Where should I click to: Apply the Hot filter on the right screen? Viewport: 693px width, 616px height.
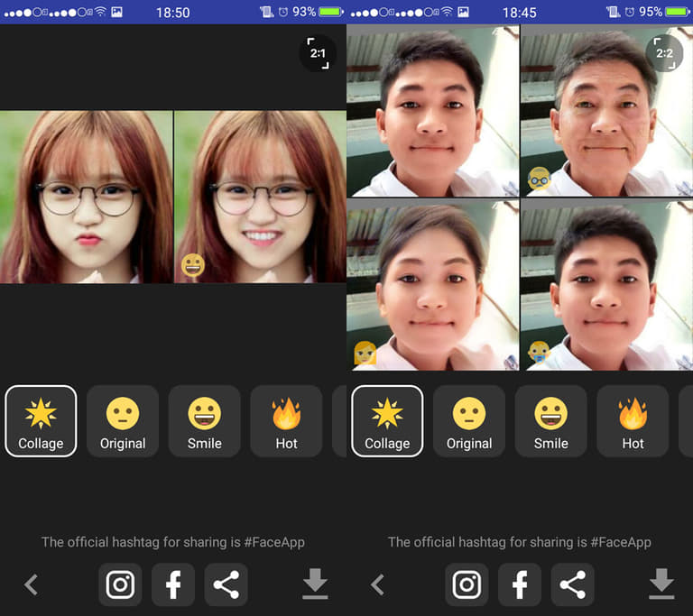[633, 421]
